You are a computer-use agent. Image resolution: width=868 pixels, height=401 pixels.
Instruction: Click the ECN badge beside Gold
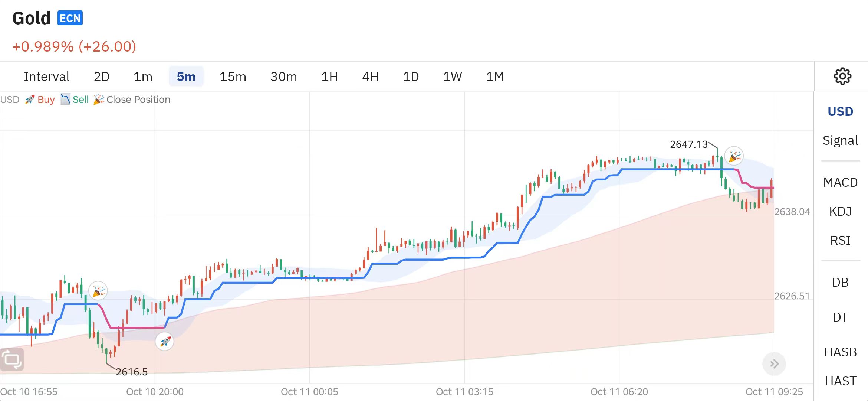coord(70,18)
